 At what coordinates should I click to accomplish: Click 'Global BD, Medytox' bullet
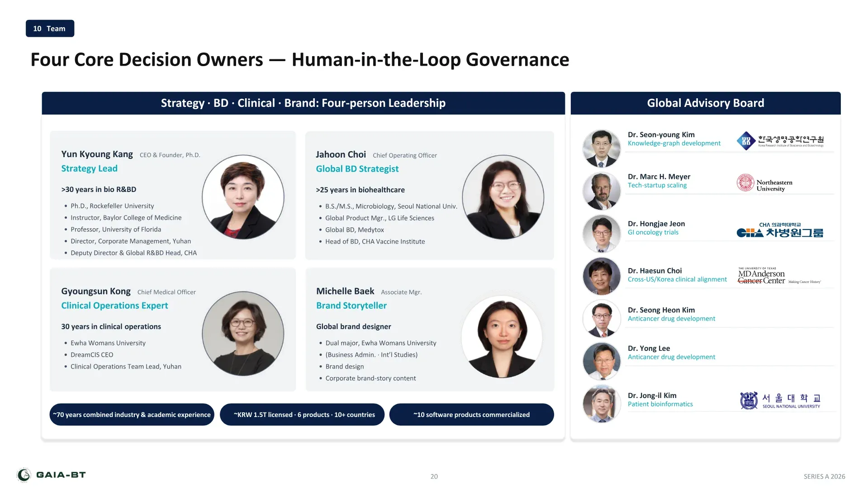pos(355,230)
